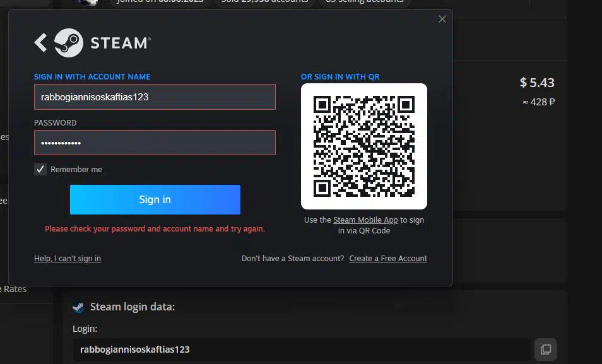The width and height of the screenshot is (602, 364).
Task: Click the Rates item in left sidebar
Action: coord(14,289)
